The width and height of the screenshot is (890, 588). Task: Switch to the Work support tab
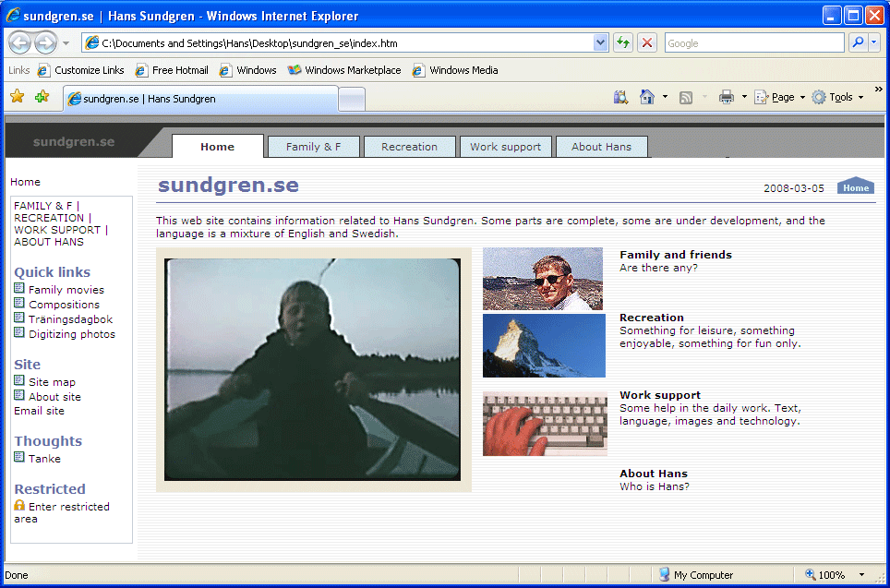point(505,147)
